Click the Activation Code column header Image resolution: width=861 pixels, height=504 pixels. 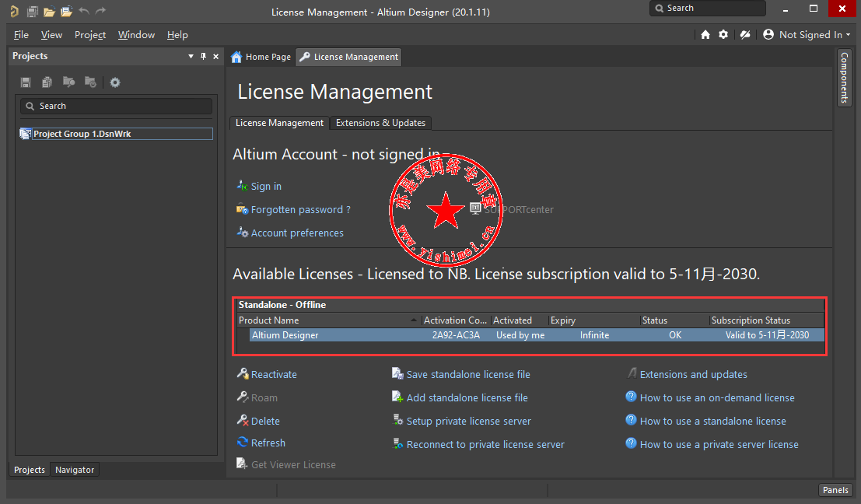click(x=455, y=320)
